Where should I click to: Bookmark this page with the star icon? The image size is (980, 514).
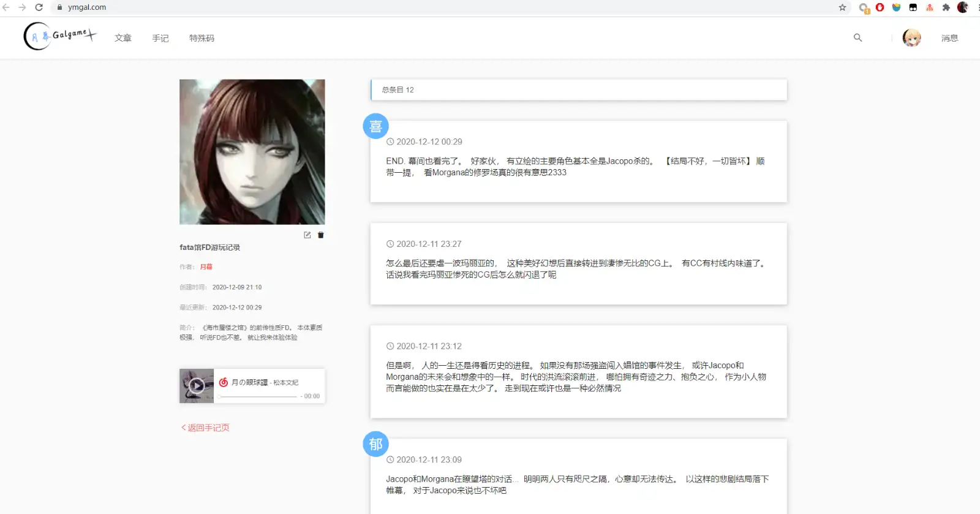point(842,7)
